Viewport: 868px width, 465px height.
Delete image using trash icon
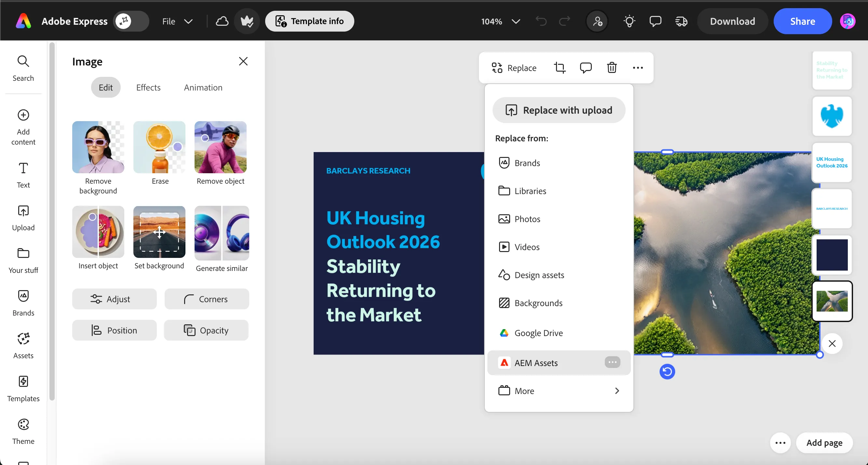point(612,68)
